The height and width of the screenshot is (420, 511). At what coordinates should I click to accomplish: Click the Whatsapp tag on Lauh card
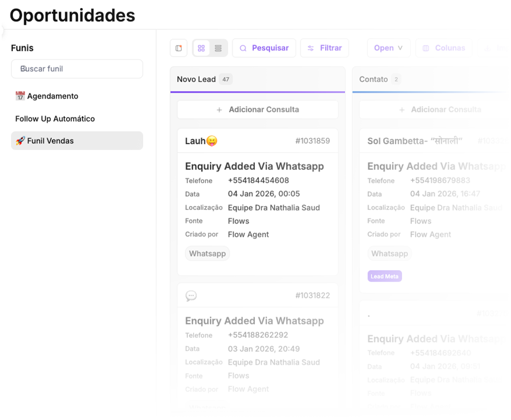(208, 253)
